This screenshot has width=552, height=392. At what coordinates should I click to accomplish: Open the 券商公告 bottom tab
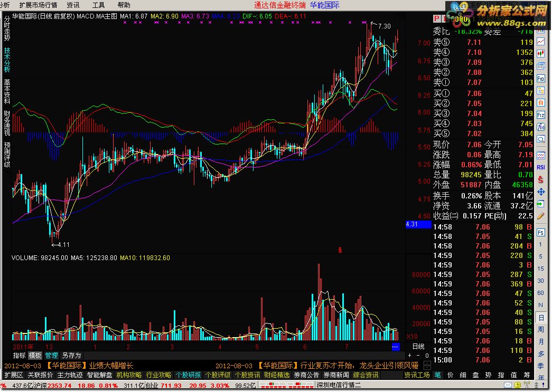[x=306, y=375]
